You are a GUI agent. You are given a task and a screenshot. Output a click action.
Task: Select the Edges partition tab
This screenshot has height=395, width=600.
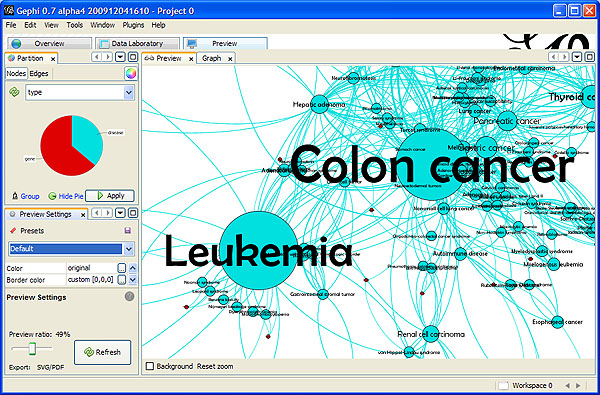coord(39,73)
